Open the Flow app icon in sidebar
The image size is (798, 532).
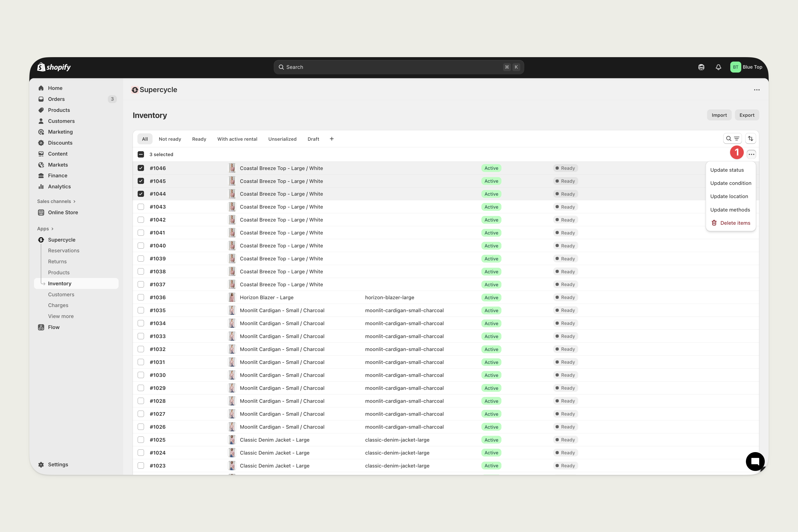tap(41, 327)
